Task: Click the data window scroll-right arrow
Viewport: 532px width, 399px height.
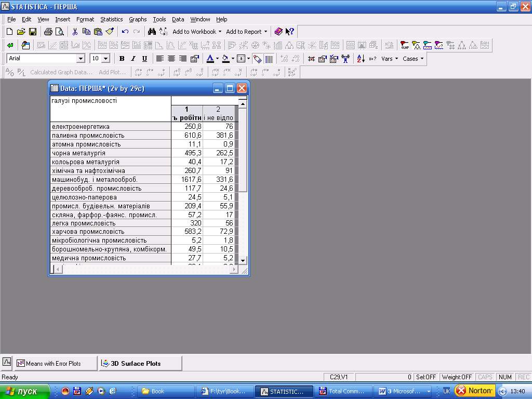Action: pos(234,270)
